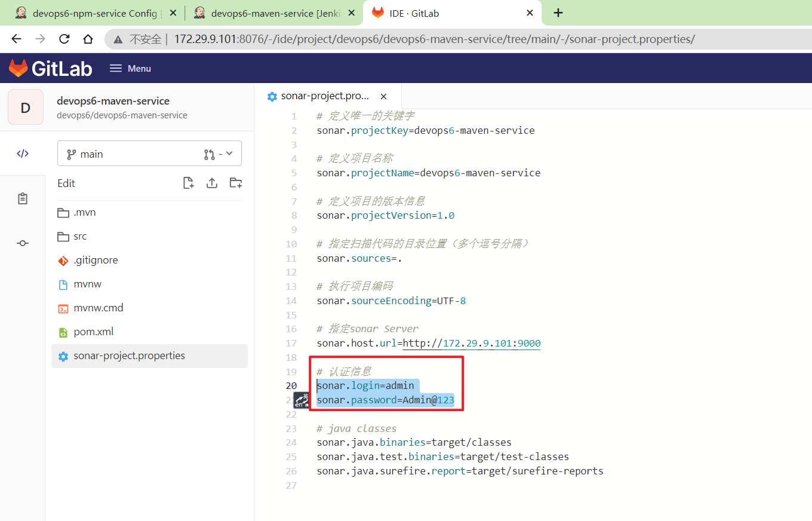812x521 pixels.
Task: Open the Commit activity icon
Action: point(23,243)
